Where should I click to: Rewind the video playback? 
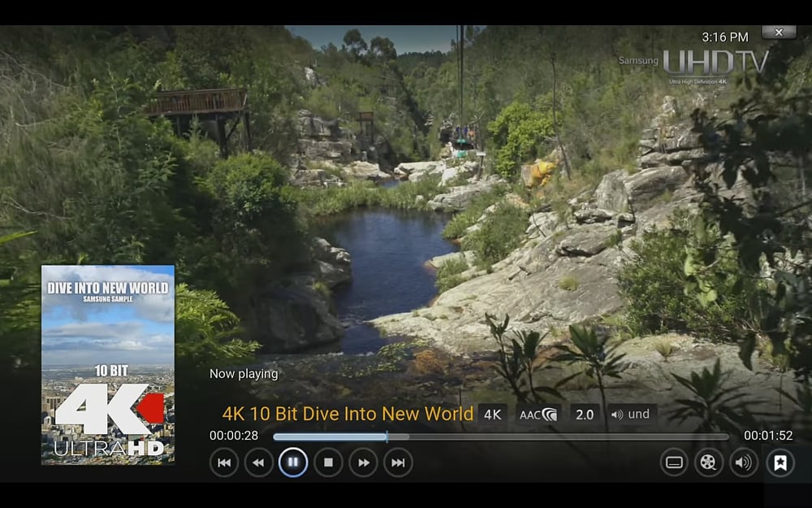pyautogui.click(x=258, y=462)
